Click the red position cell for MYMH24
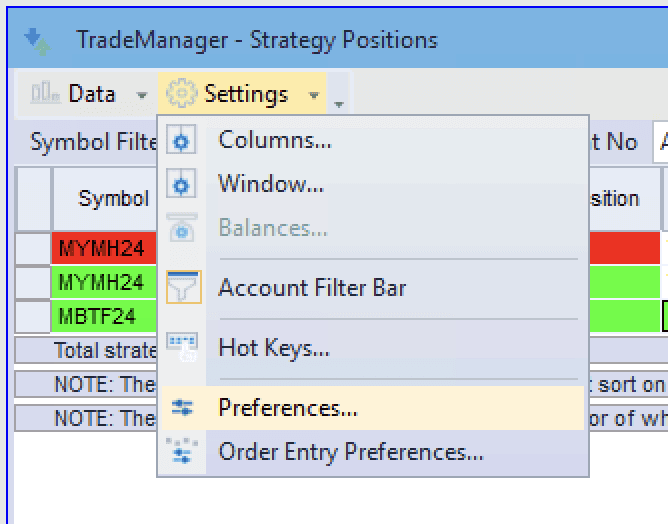Screen dimensions: 668x524 point(625,248)
